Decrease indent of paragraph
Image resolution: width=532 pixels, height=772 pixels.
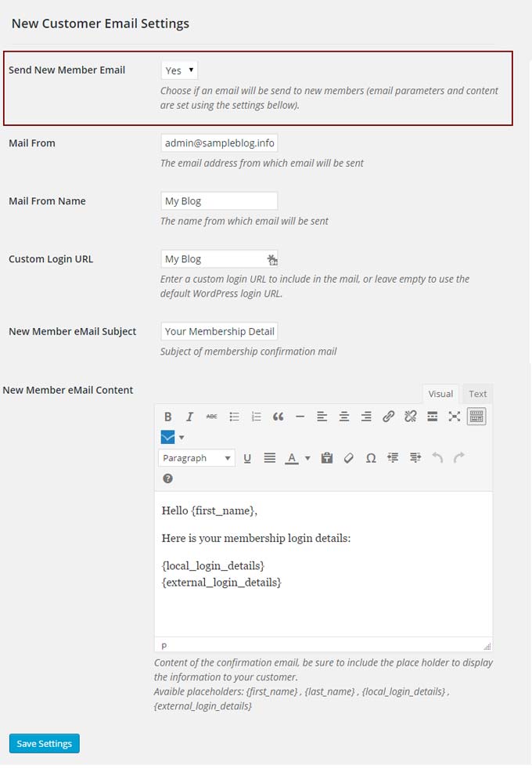[x=393, y=458]
